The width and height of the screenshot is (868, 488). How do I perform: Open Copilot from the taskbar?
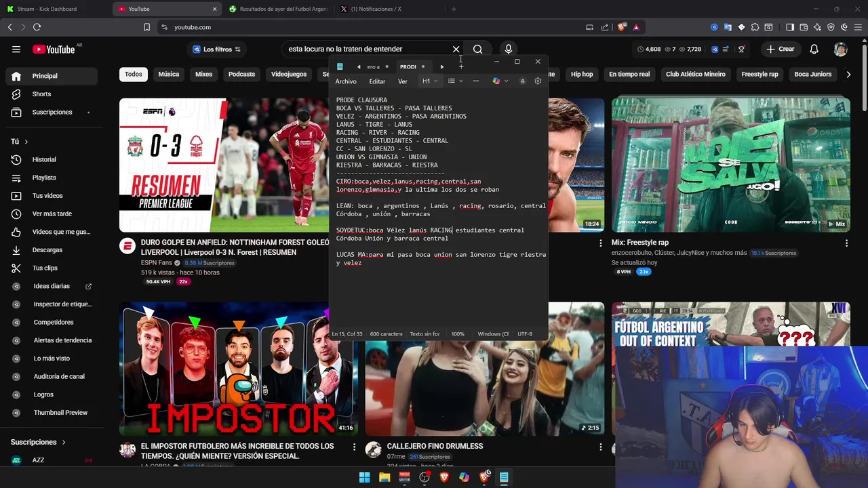pyautogui.click(x=464, y=477)
